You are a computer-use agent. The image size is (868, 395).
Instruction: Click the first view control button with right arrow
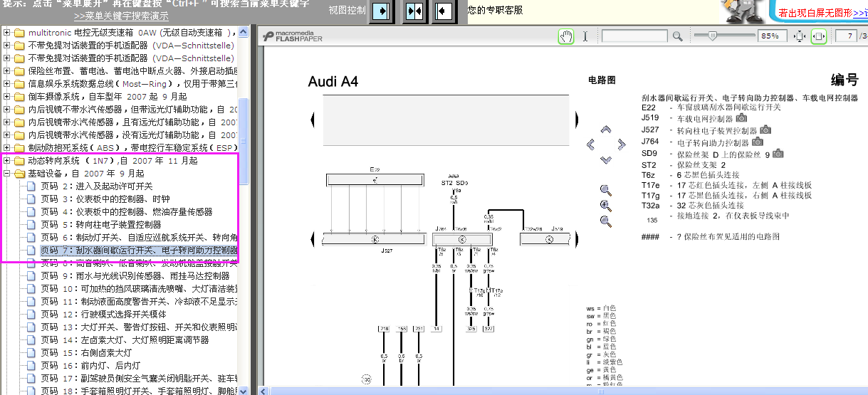tap(382, 11)
